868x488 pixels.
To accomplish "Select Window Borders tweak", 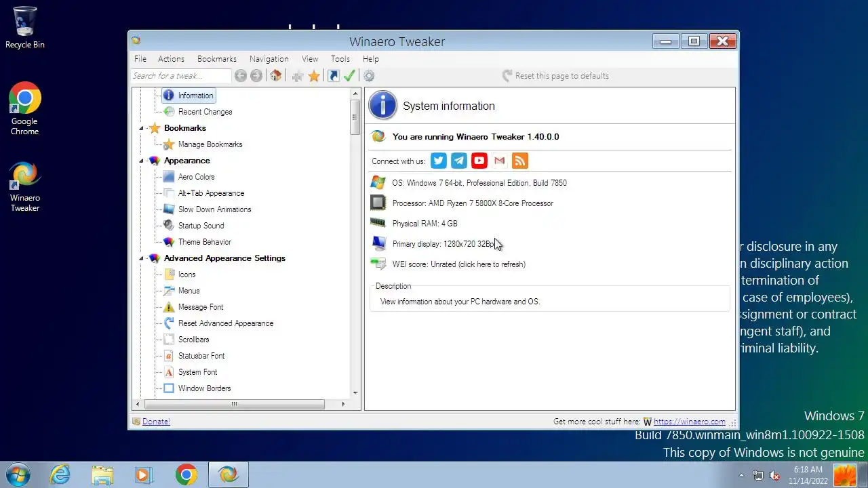I will coord(204,388).
